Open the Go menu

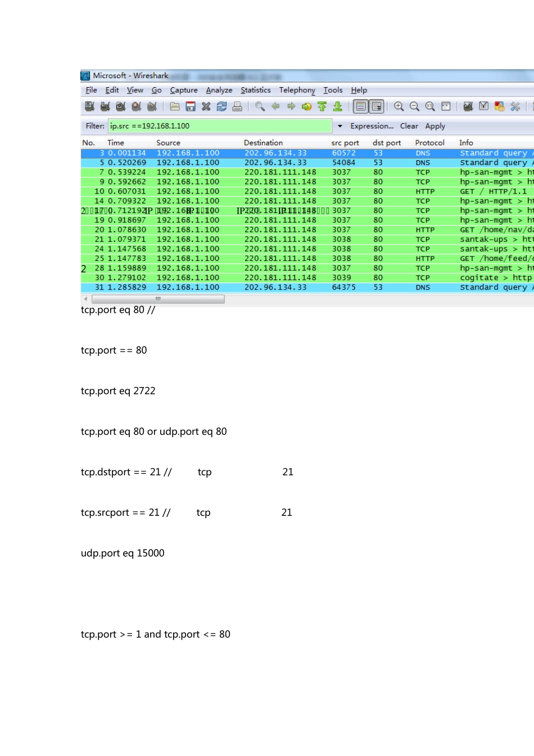(157, 90)
